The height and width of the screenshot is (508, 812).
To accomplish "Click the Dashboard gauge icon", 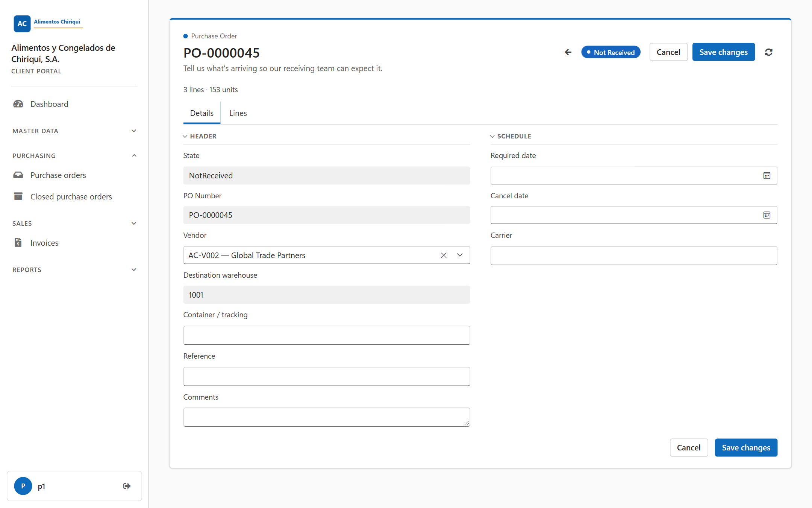I will [x=18, y=104].
